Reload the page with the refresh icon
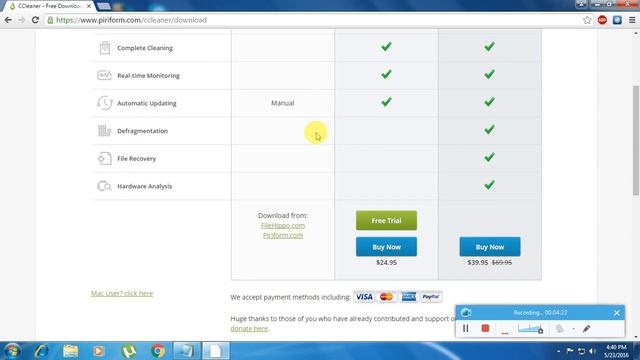The image size is (640, 360). coord(36,20)
